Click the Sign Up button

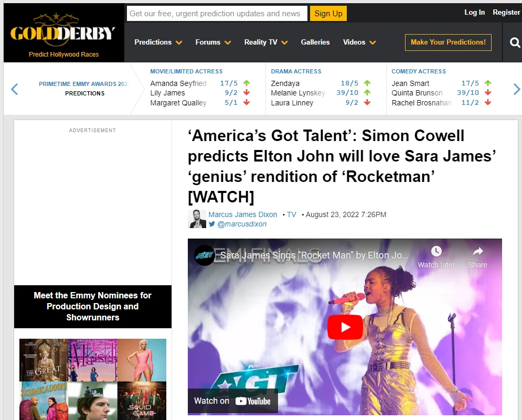click(328, 14)
